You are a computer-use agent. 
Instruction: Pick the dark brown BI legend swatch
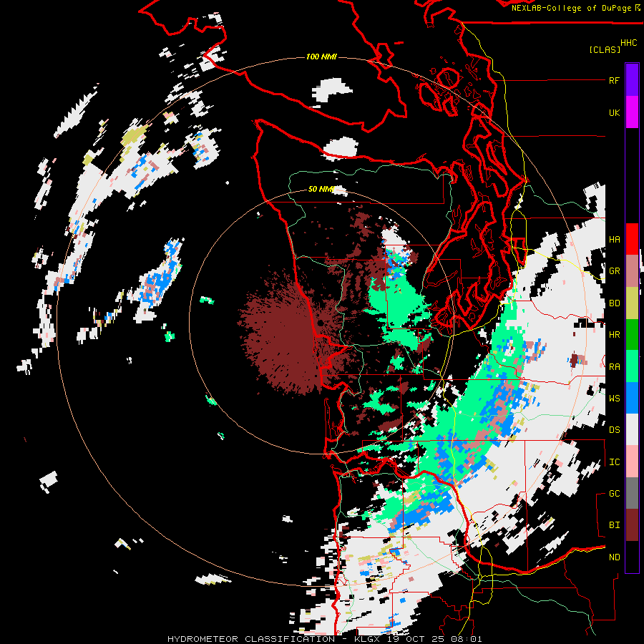click(632, 525)
